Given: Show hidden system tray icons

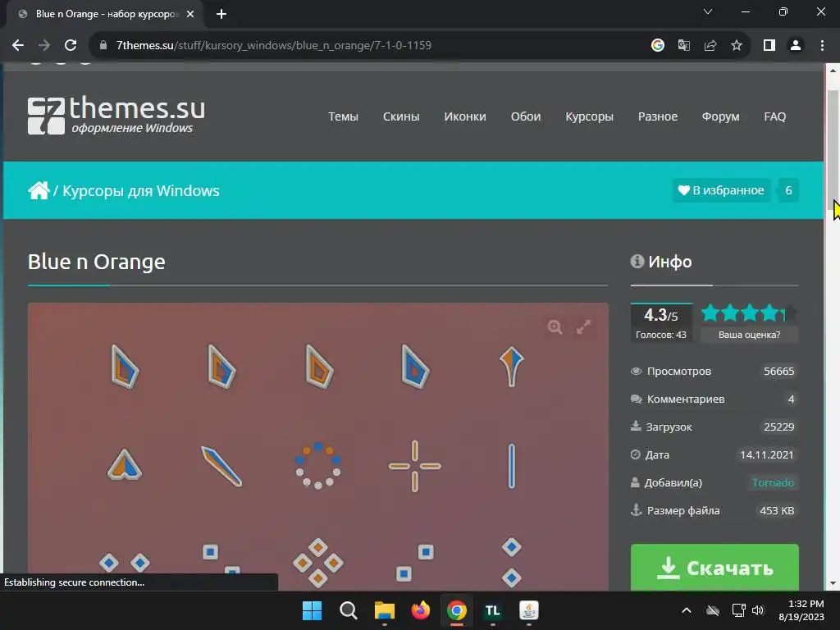Looking at the screenshot, I should [x=687, y=610].
